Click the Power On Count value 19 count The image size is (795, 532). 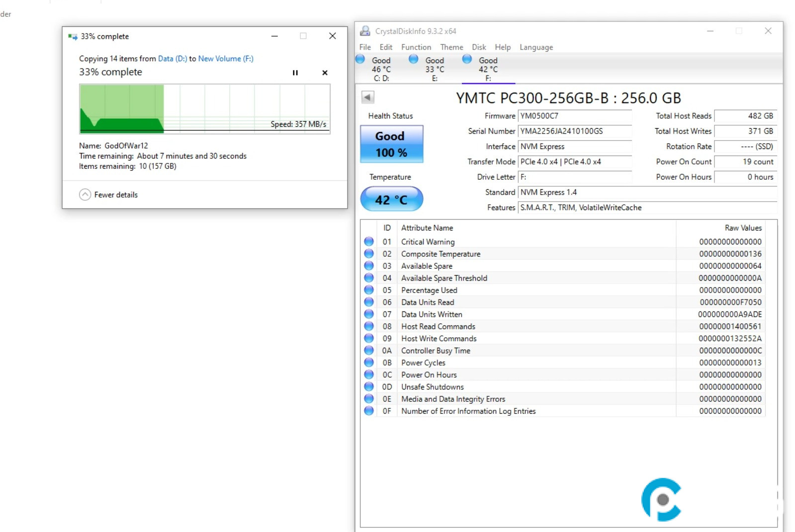pyautogui.click(x=745, y=161)
